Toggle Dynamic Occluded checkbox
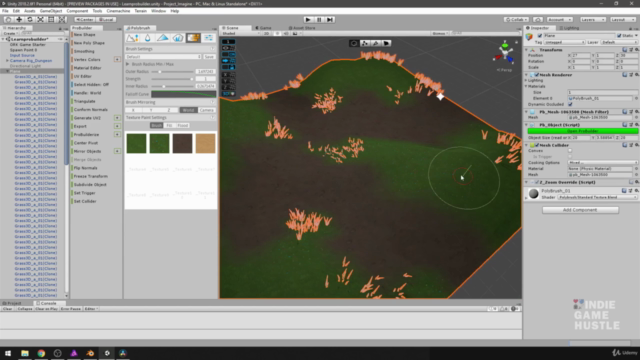 pyautogui.click(x=570, y=104)
